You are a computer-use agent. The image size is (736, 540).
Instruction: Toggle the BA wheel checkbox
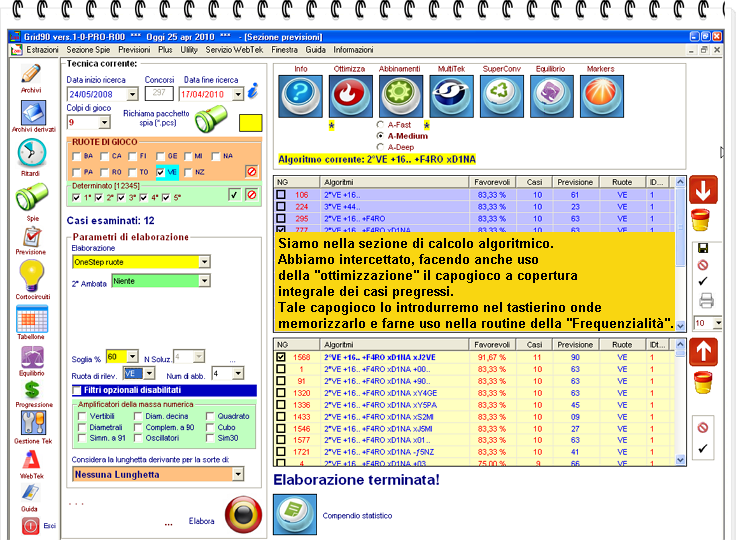[x=77, y=156]
